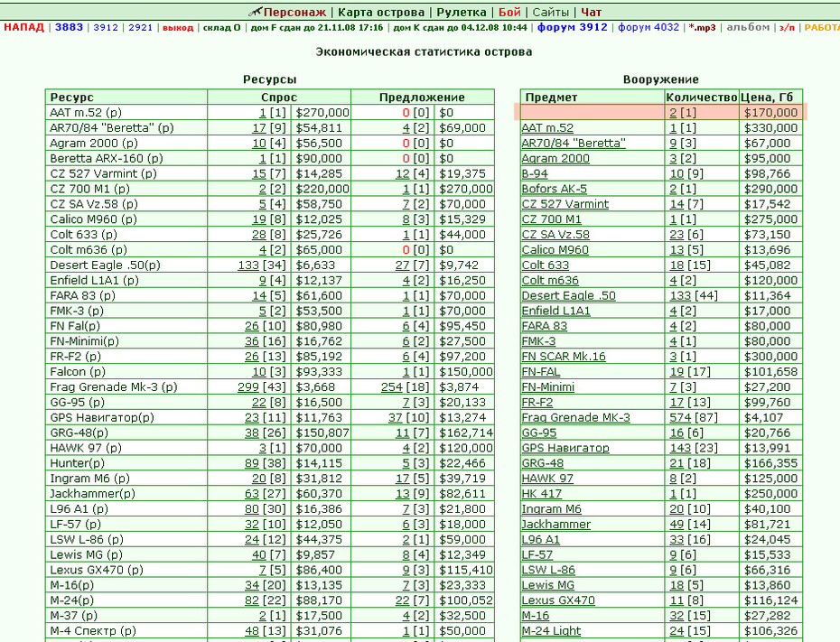Open Карта острова in top menu

tap(381, 13)
